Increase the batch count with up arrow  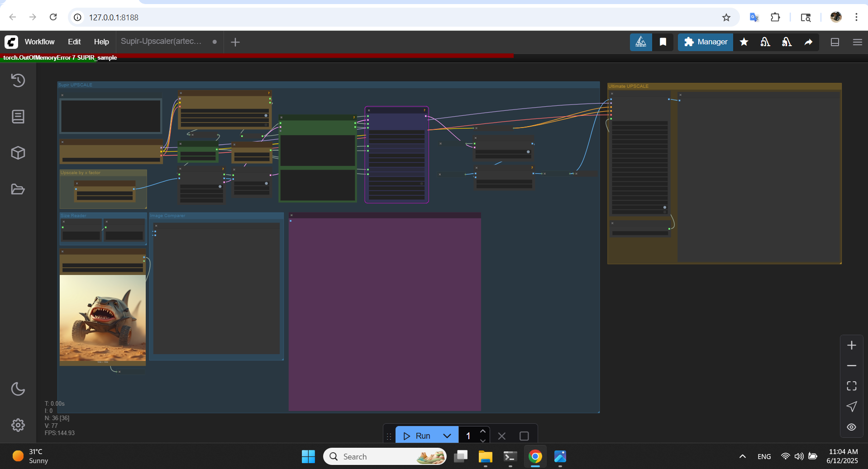pyautogui.click(x=483, y=431)
